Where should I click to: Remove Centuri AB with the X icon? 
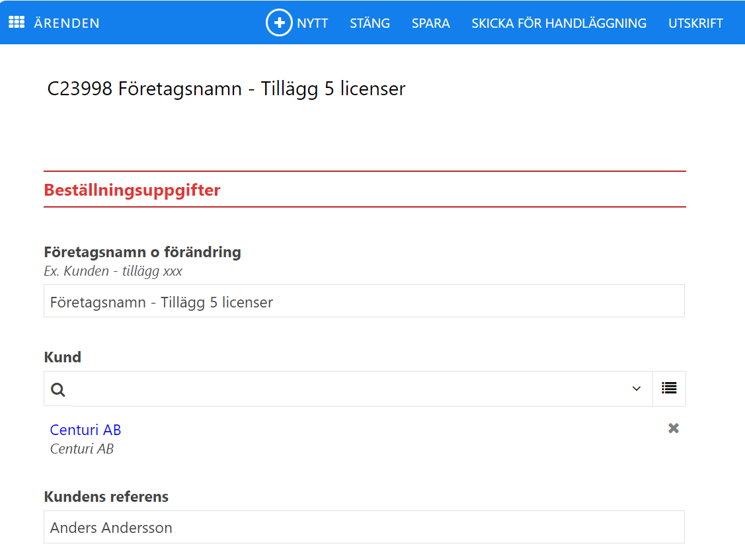tap(673, 428)
